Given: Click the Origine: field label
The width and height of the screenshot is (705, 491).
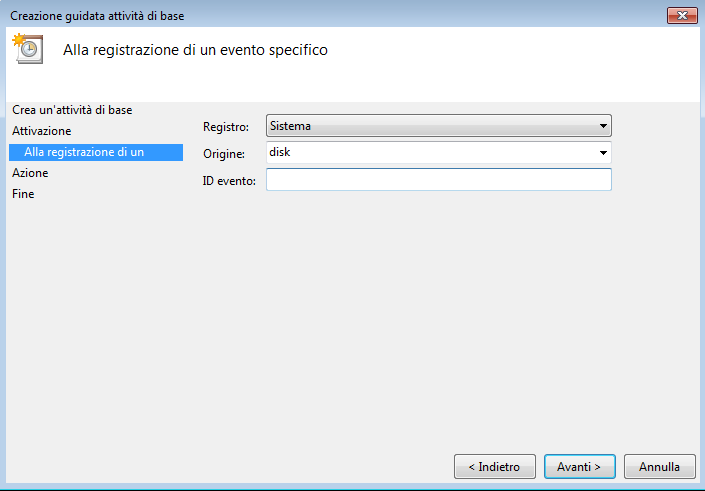Looking at the screenshot, I should click(224, 154).
